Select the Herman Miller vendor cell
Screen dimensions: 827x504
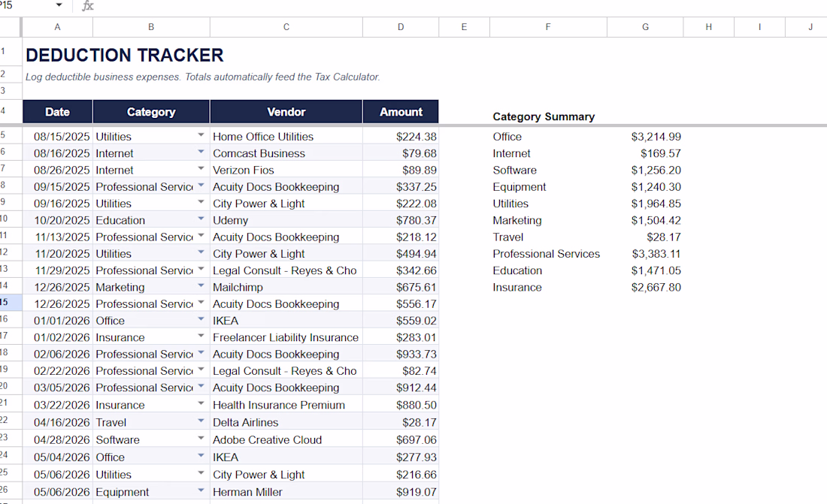click(x=286, y=492)
